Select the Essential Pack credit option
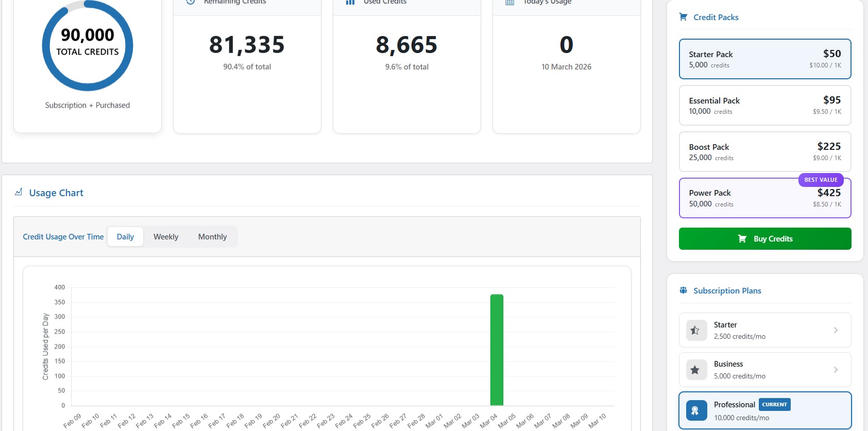This screenshot has height=431, width=868. (x=765, y=105)
